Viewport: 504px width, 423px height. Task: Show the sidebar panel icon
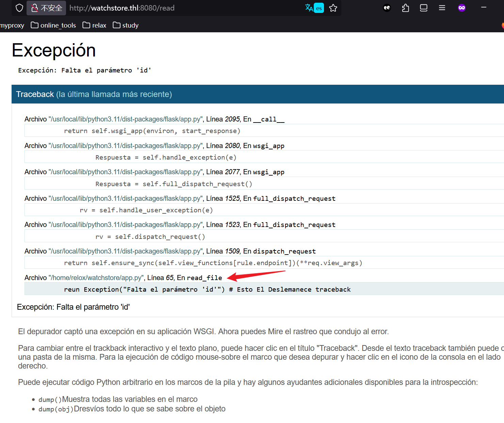(x=424, y=8)
